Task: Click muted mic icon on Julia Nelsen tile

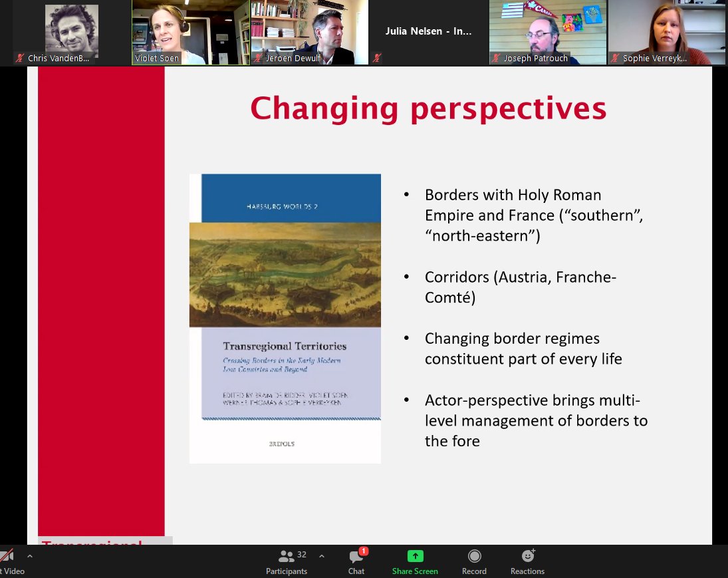Action: (x=377, y=58)
